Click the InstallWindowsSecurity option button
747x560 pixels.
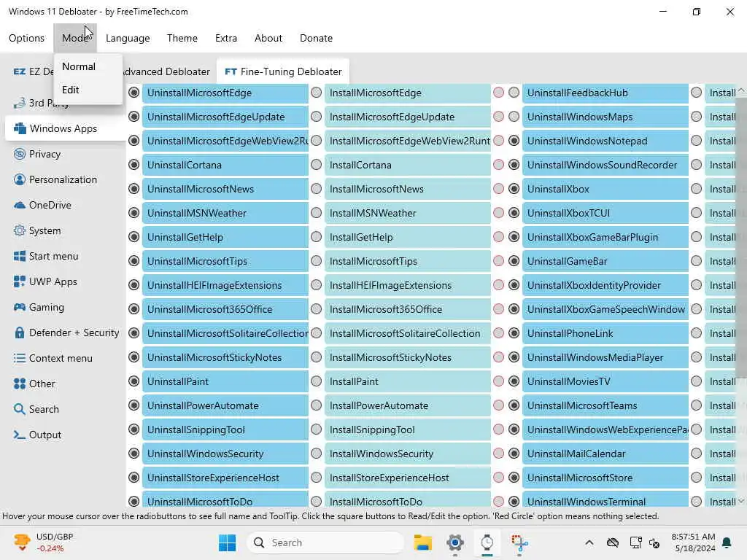(x=408, y=454)
